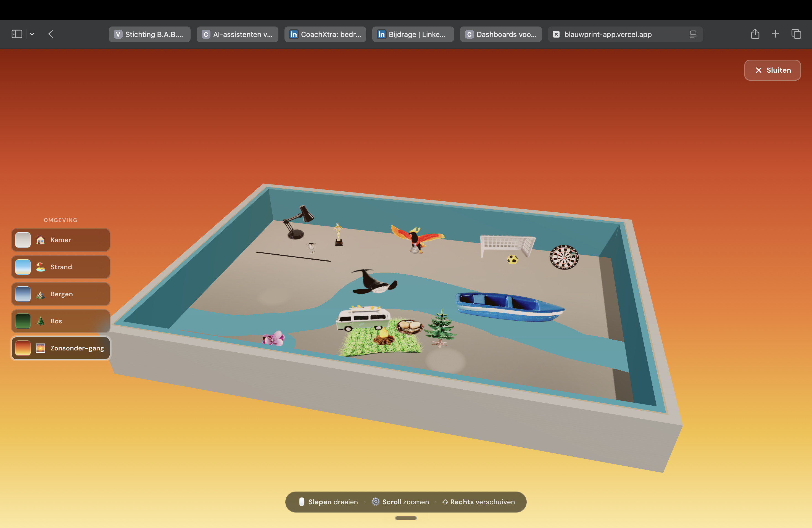The image size is (812, 528).
Task: Click the sunset emoji beside Zonsonder-gang
Action: click(x=41, y=348)
